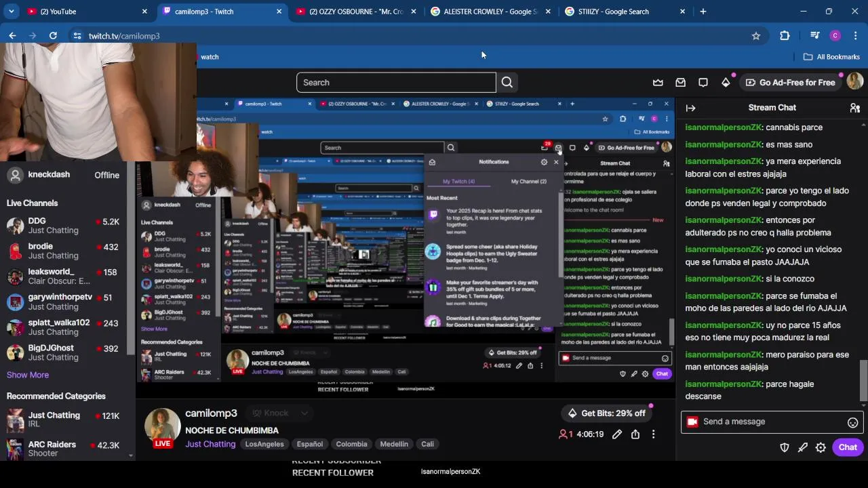Close the camilomp3 Twitch tab
This screenshot has height=488, width=868.
(279, 12)
